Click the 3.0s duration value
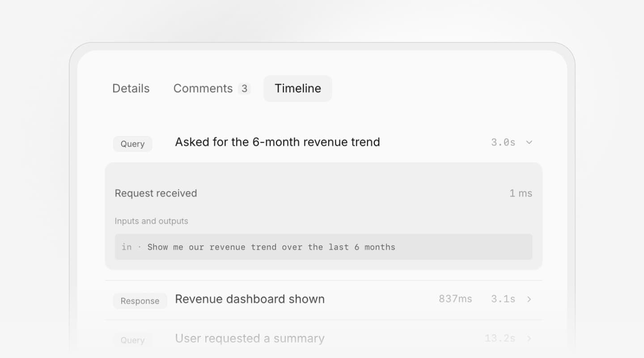The height and width of the screenshot is (358, 644). pos(503,142)
